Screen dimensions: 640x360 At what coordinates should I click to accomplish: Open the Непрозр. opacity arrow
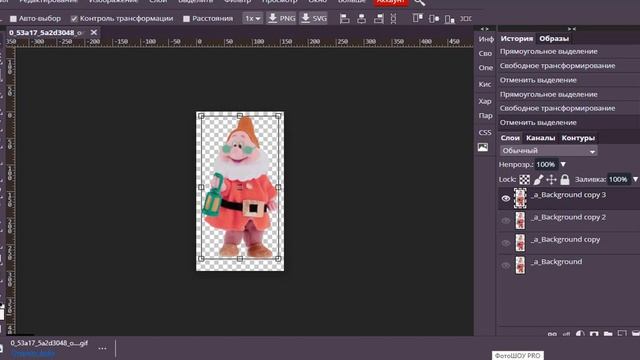[x=563, y=164]
